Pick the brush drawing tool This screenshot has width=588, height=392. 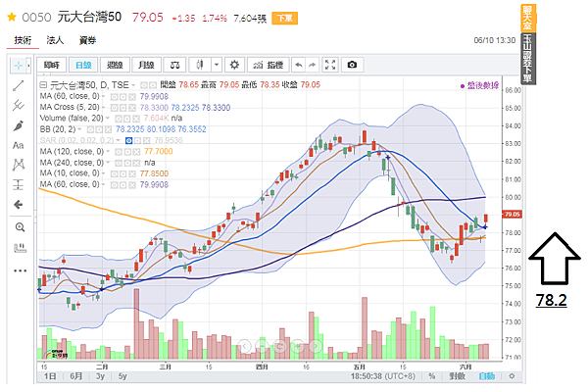coord(18,125)
